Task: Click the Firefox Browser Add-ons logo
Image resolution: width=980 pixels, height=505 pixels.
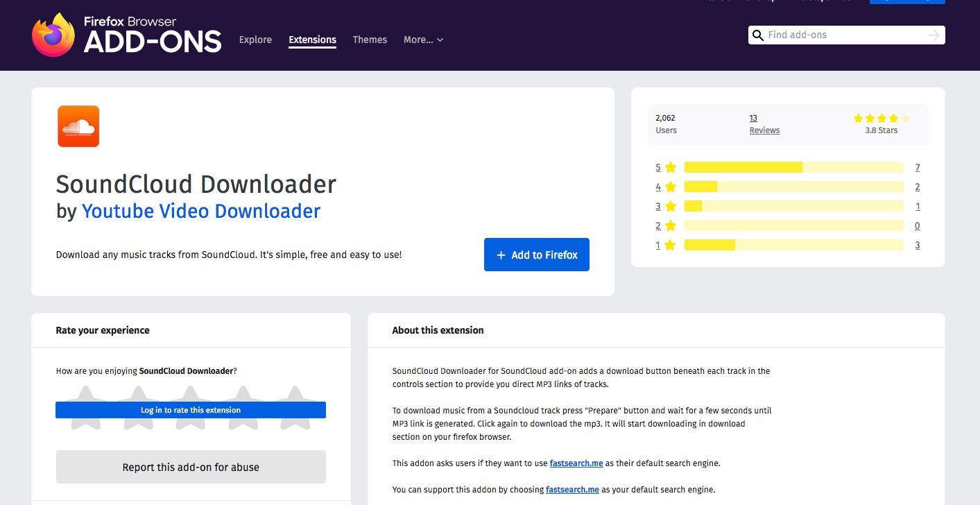Action: point(127,35)
